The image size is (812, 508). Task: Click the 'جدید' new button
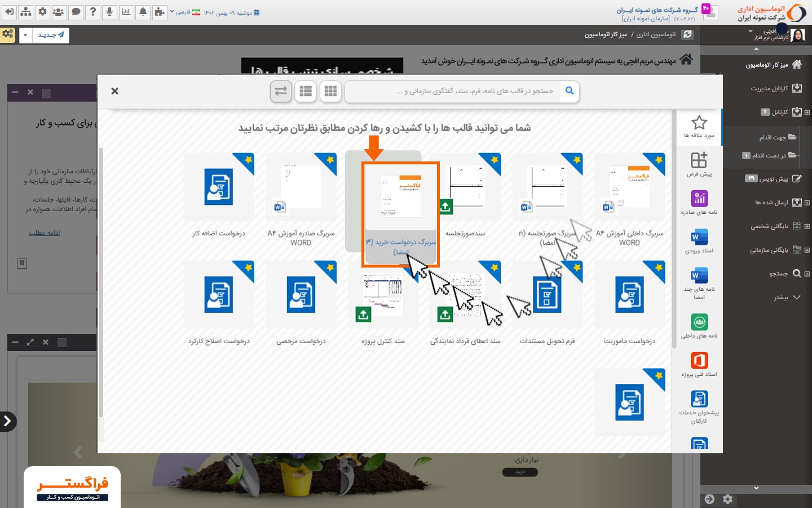coord(51,36)
